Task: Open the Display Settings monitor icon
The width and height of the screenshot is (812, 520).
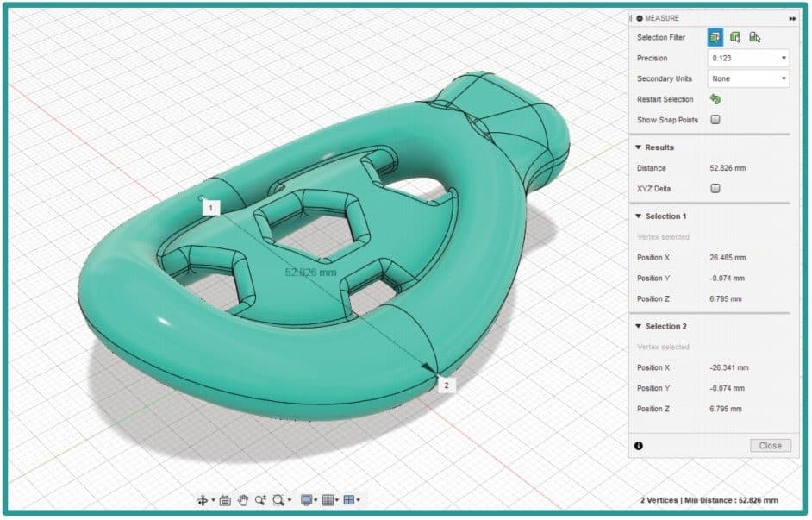Action: pyautogui.click(x=307, y=499)
